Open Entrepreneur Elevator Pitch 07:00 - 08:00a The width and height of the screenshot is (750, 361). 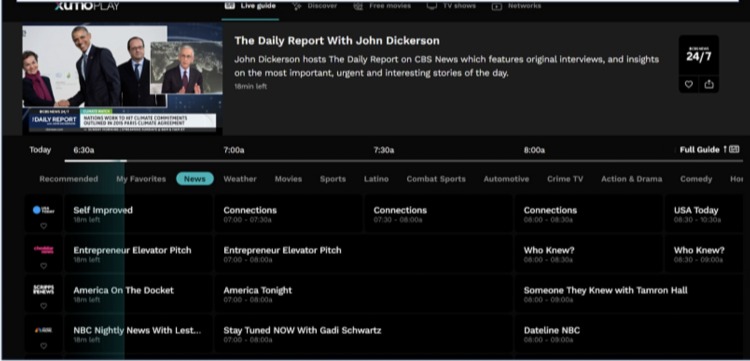364,254
